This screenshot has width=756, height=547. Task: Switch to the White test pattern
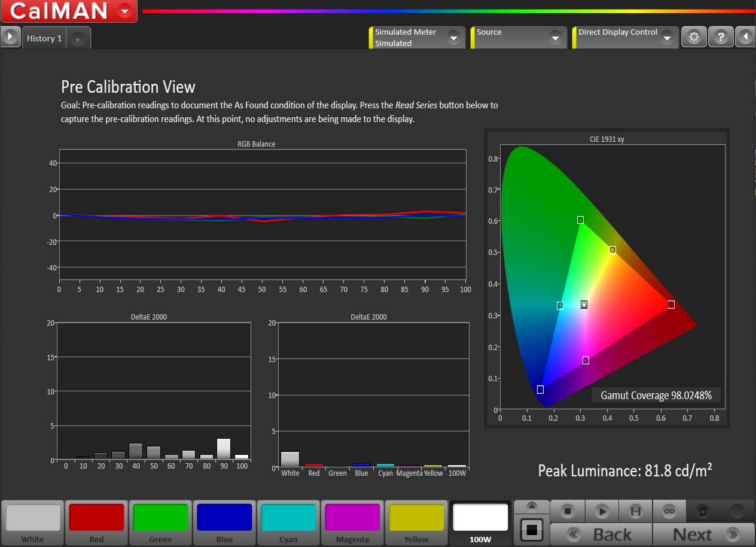[x=33, y=522]
